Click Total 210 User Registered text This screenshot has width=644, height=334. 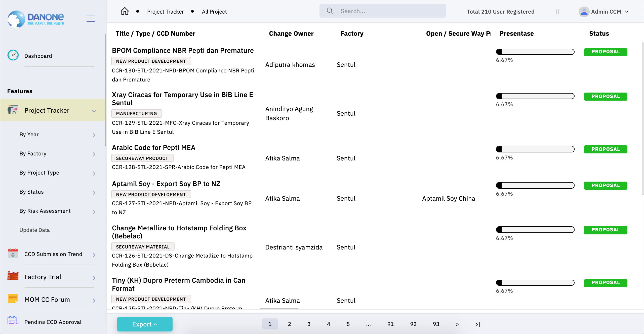coord(500,12)
